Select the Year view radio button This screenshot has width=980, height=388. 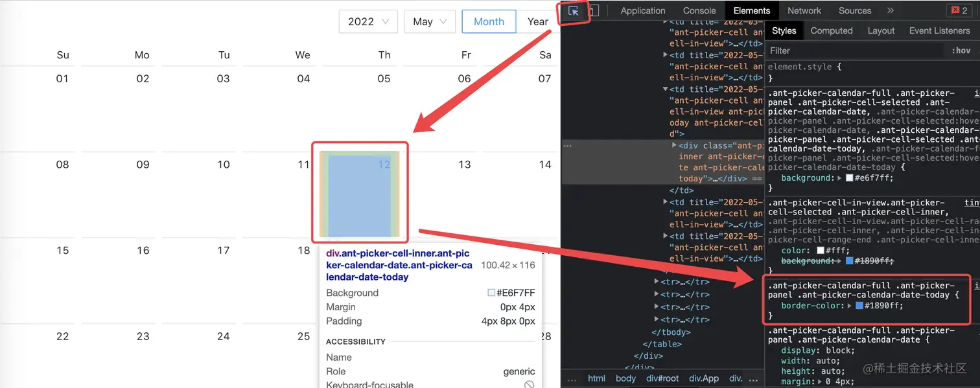click(538, 21)
